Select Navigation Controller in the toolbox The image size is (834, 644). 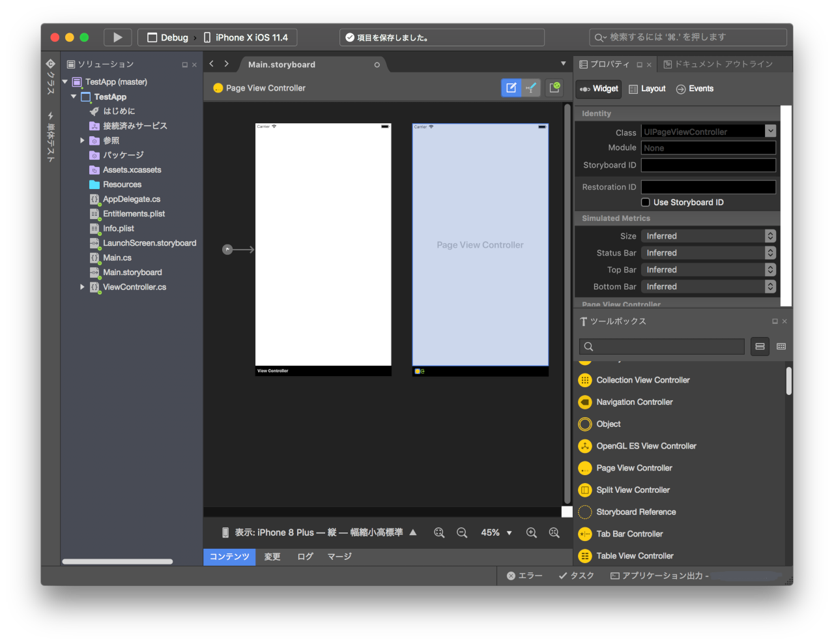click(625, 402)
